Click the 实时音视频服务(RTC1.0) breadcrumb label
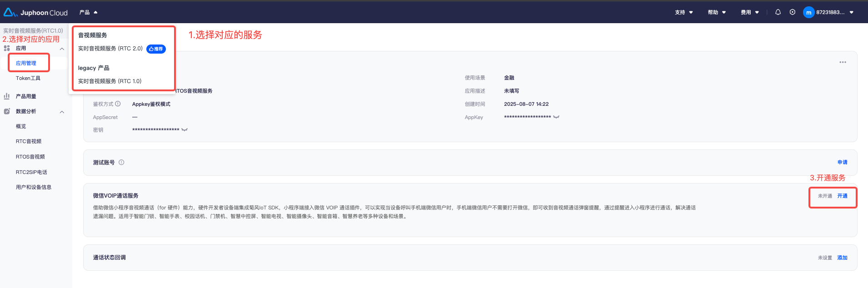Viewport: 868px width, 288px height. pyautogui.click(x=33, y=31)
